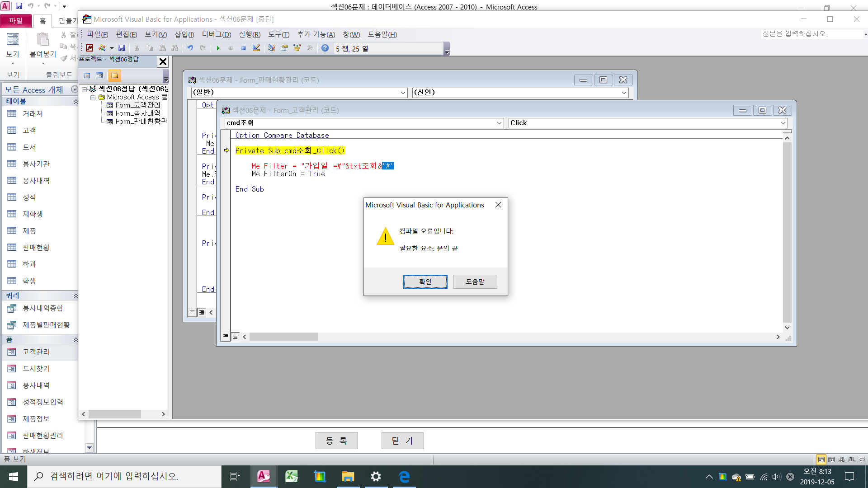This screenshot has width=868, height=488.
Task: Click View Object button in project pane
Action: (x=99, y=75)
